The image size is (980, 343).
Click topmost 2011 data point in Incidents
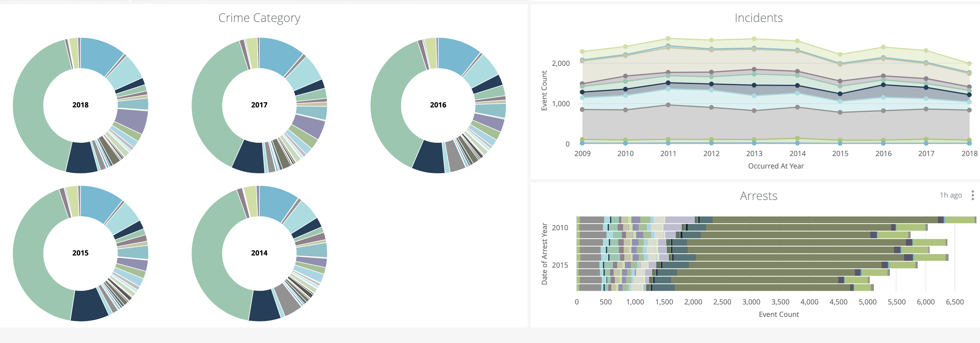point(668,39)
